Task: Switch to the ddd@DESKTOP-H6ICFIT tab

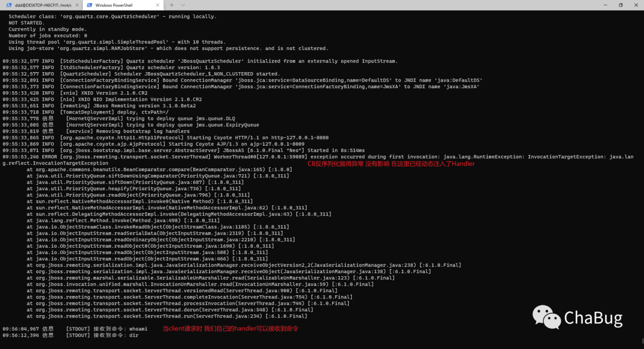Action: click(42, 5)
